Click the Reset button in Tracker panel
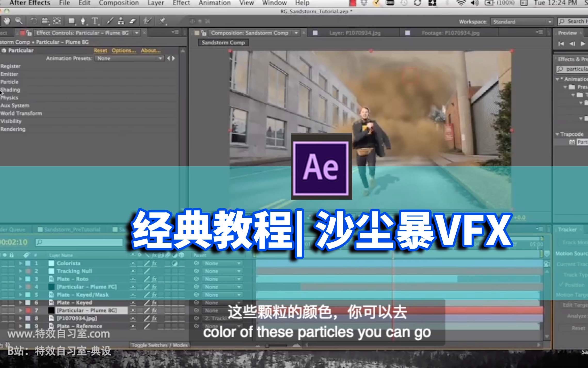The image size is (588, 368). (578, 328)
